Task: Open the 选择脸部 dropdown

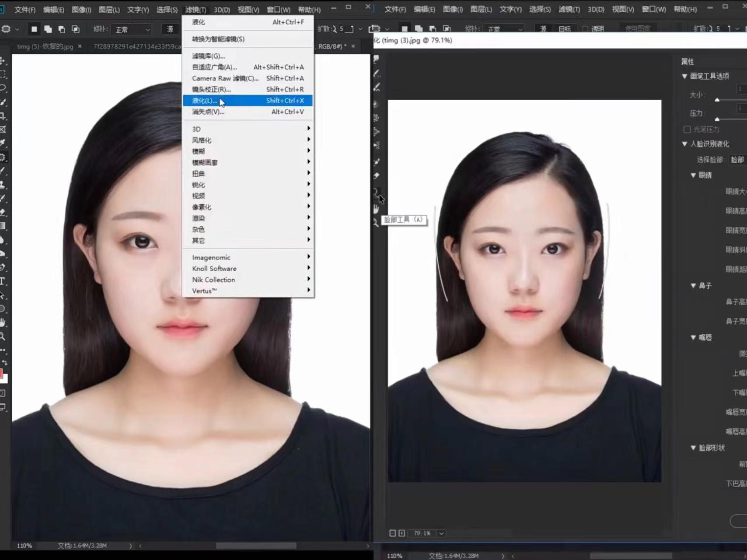Action: (737, 160)
